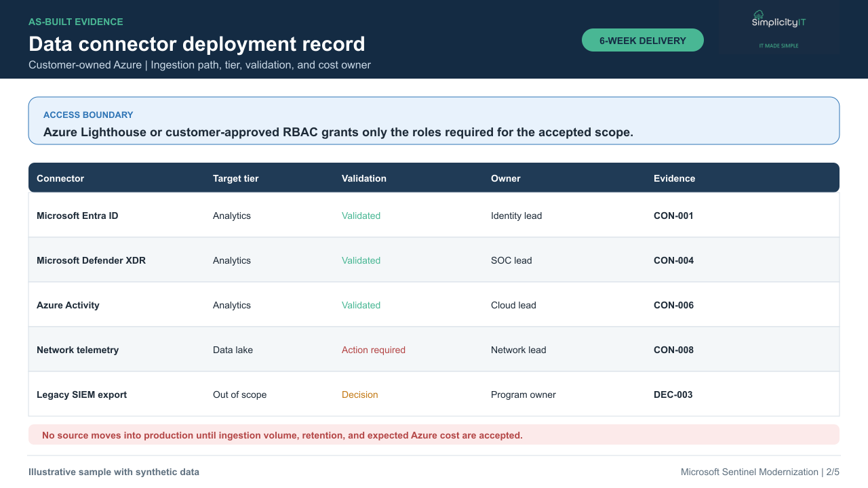The width and height of the screenshot is (868, 488).
Task: Open evidence reference DEC-003
Action: click(x=673, y=394)
